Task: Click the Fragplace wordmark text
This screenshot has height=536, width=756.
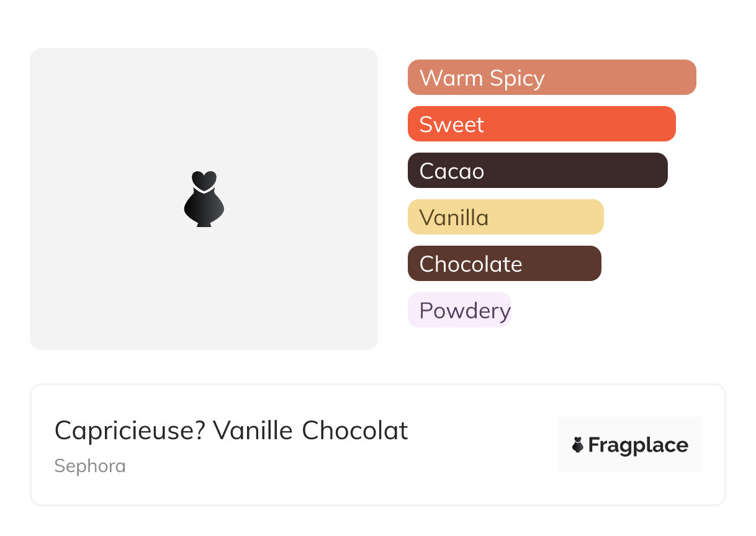Action: 638,445
